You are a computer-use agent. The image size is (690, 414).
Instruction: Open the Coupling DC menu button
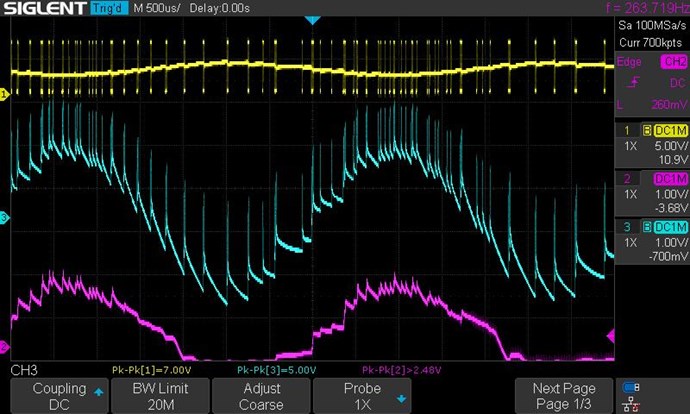[59, 396]
